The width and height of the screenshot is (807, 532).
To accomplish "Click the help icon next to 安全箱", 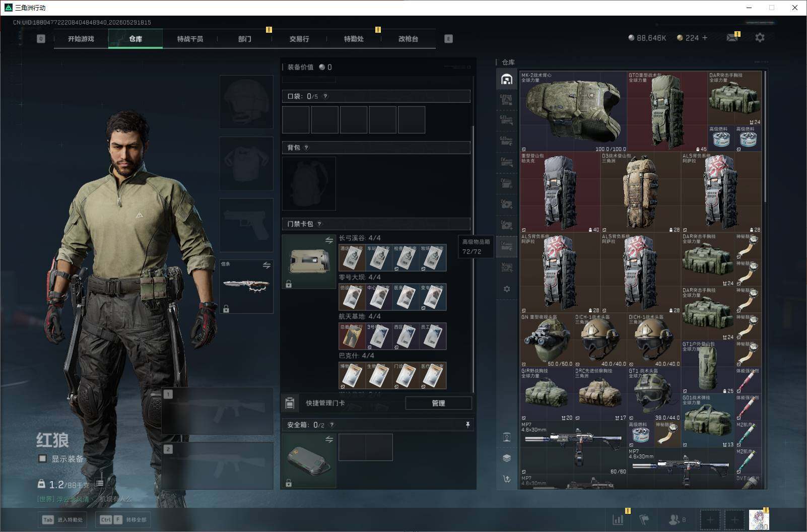I will click(331, 425).
